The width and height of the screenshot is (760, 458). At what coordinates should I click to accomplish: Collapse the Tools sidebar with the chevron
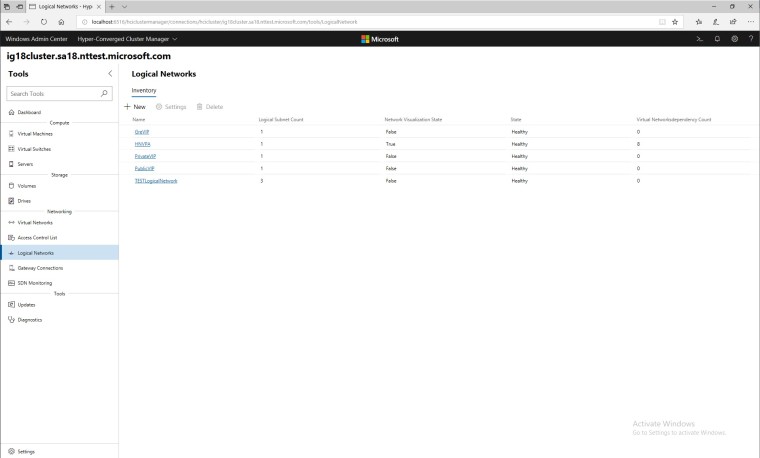coord(110,74)
